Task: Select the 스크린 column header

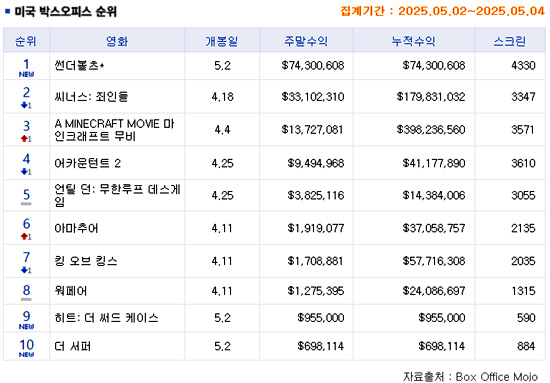Action: click(510, 41)
